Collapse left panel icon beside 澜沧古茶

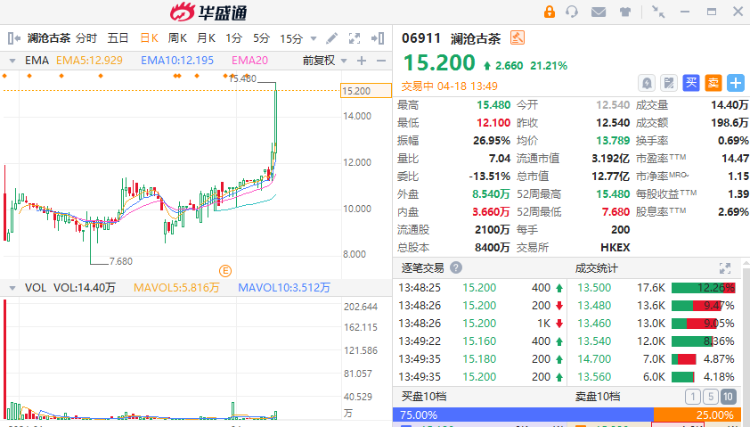click(14, 38)
